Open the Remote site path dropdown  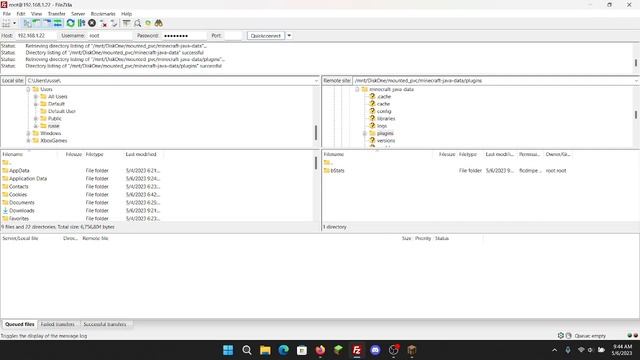(636, 81)
